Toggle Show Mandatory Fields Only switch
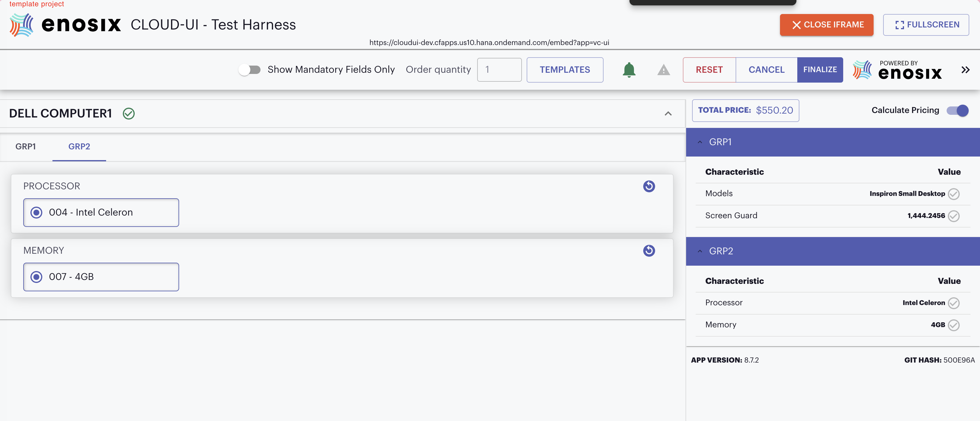Screen dimensions: 980x421 [x=249, y=70]
